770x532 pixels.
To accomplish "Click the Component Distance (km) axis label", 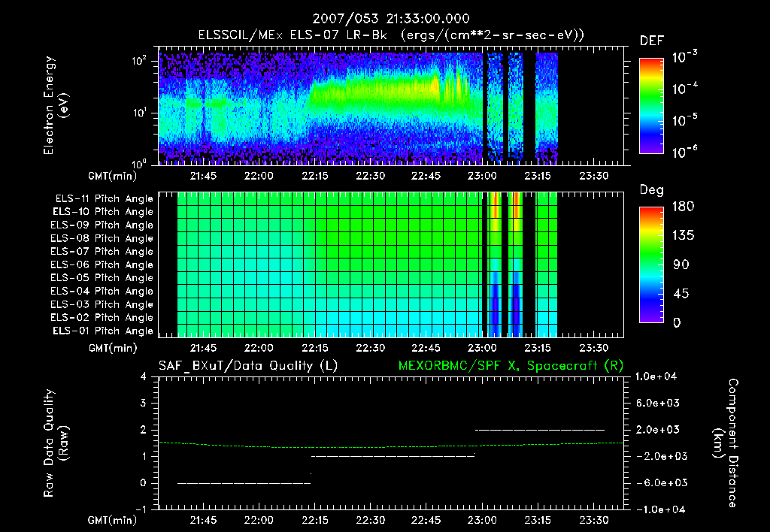I will pos(726,443).
